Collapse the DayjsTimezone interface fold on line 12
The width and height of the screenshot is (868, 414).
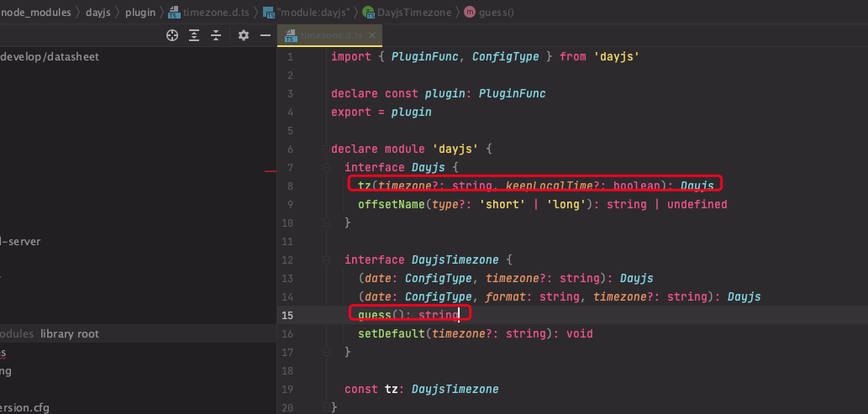click(x=326, y=260)
